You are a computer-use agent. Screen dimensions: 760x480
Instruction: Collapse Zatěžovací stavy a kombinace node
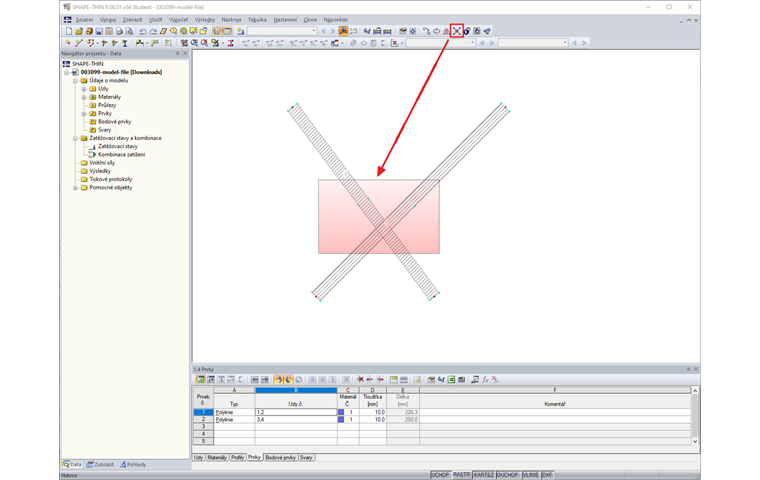[76, 138]
